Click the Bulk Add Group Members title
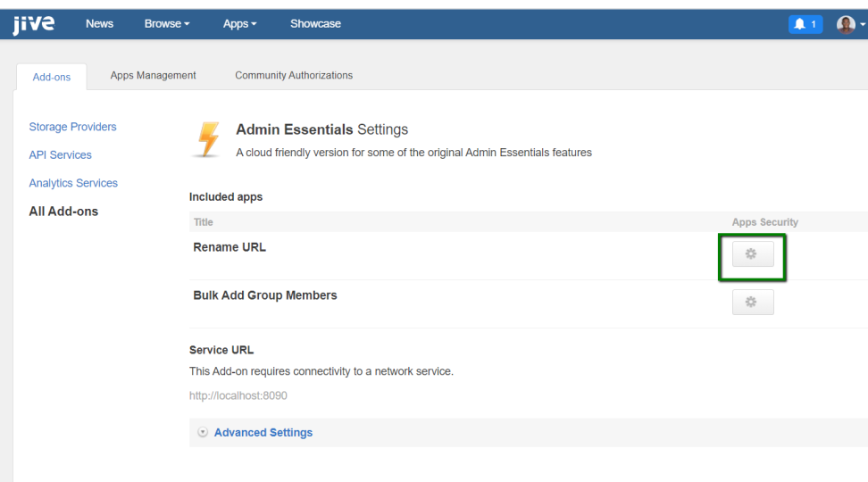This screenshot has height=482, width=868. [265, 295]
